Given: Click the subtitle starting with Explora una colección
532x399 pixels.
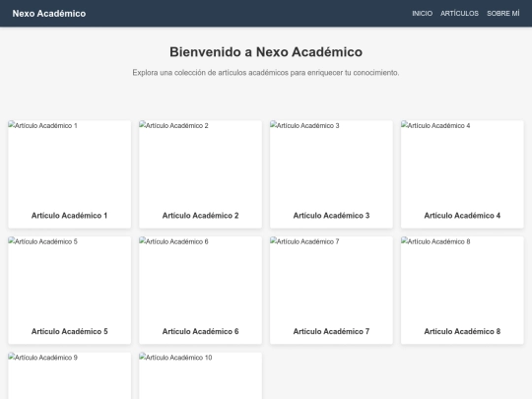Looking at the screenshot, I should (x=266, y=73).
